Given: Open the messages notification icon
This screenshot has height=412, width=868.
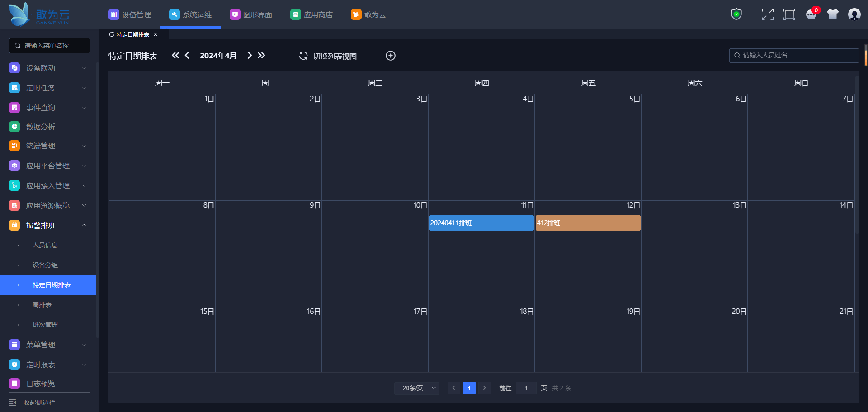Looking at the screenshot, I should coord(811,14).
